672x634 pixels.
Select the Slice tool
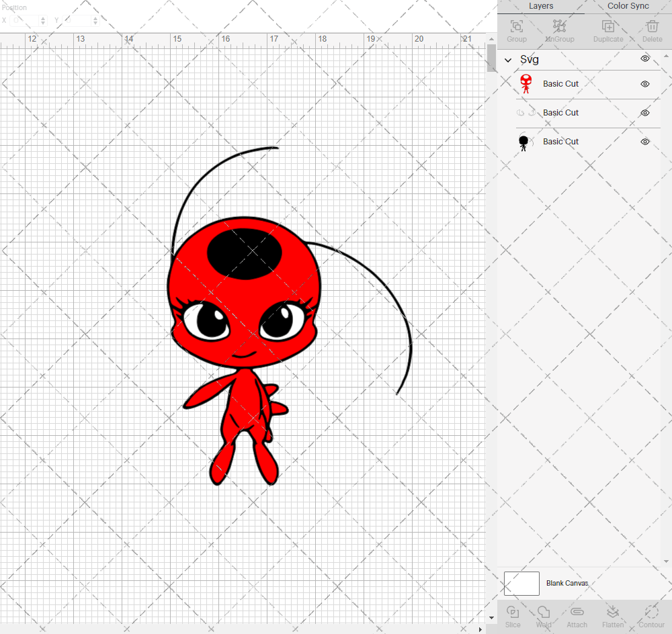pyautogui.click(x=513, y=612)
